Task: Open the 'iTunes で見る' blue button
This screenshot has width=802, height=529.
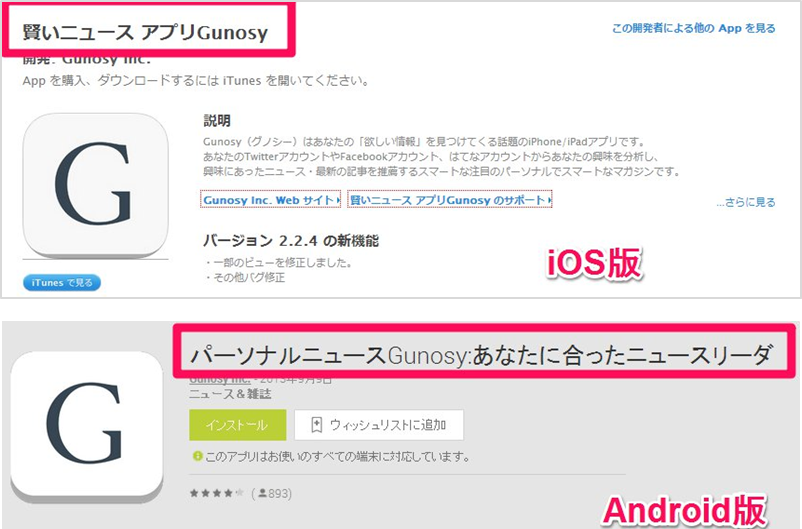Action: (62, 282)
